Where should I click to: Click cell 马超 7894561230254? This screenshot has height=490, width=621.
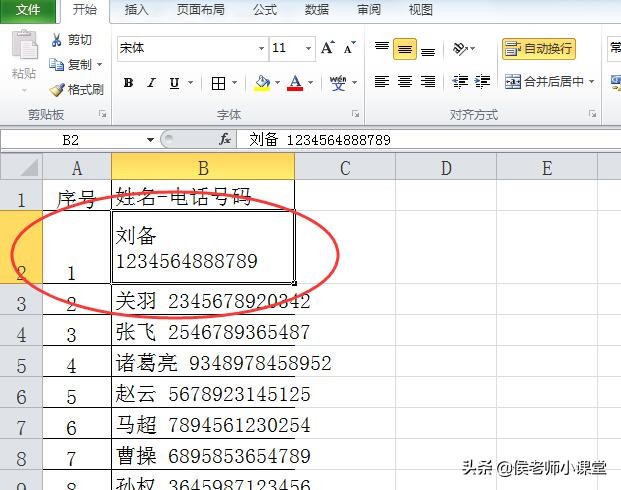[203, 423]
